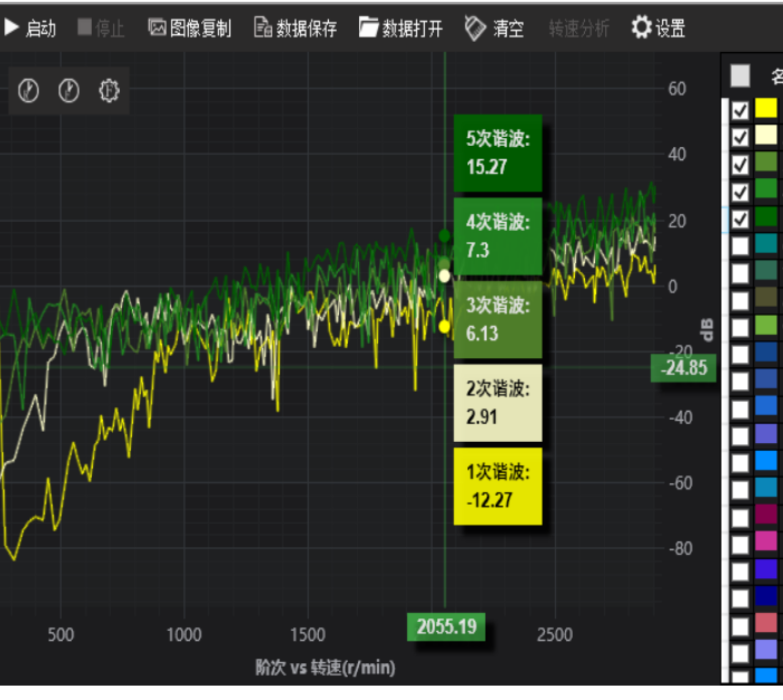Image resolution: width=783 pixels, height=700 pixels.
Task: Open a data file with 数据打开
Action: coord(400,28)
